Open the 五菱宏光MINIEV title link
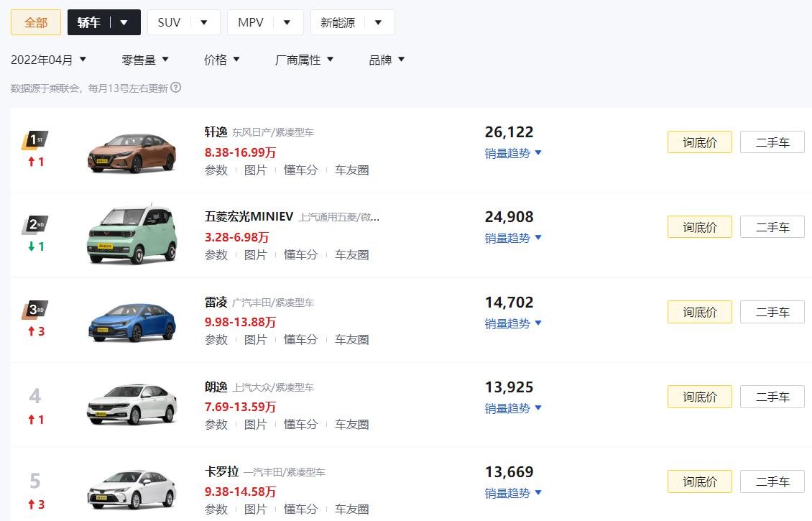812x521 pixels. [x=249, y=216]
